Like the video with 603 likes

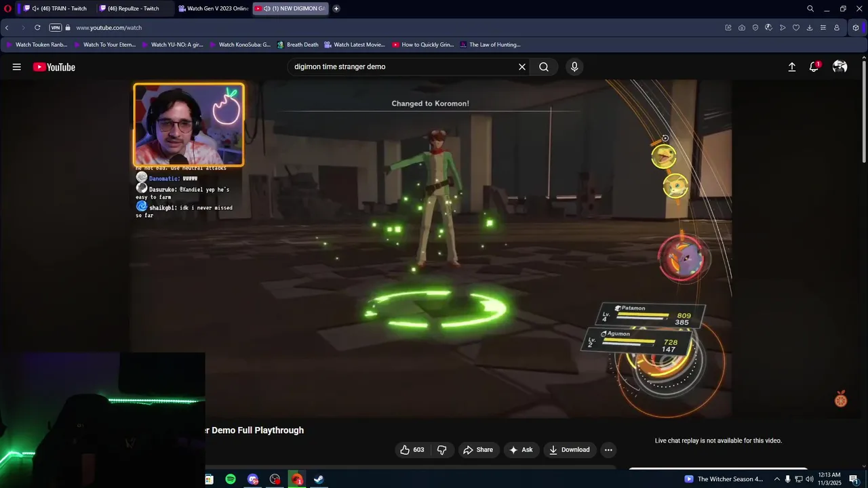tap(412, 450)
